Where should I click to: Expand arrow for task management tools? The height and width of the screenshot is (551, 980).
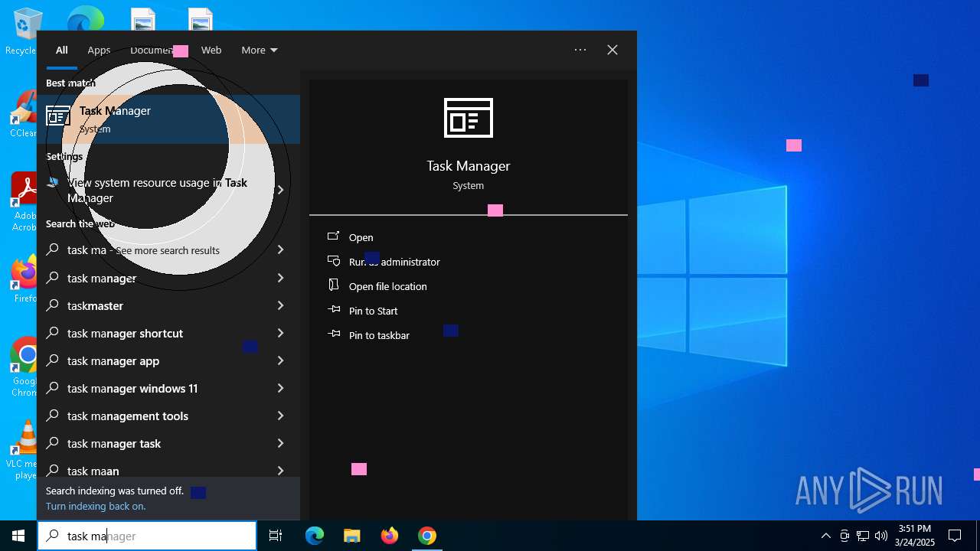pyautogui.click(x=280, y=416)
